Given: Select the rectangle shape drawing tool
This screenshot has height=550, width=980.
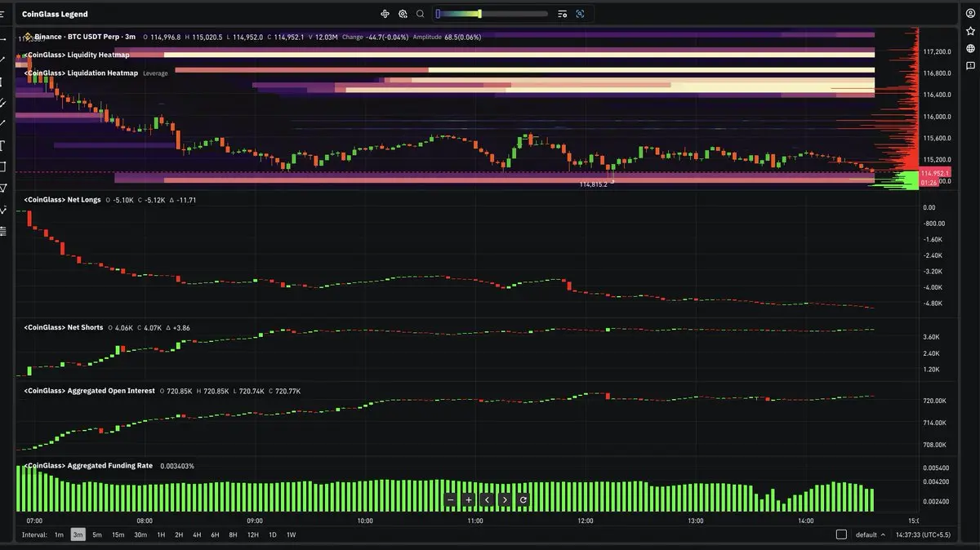Looking at the screenshot, I should pyautogui.click(x=3, y=166).
